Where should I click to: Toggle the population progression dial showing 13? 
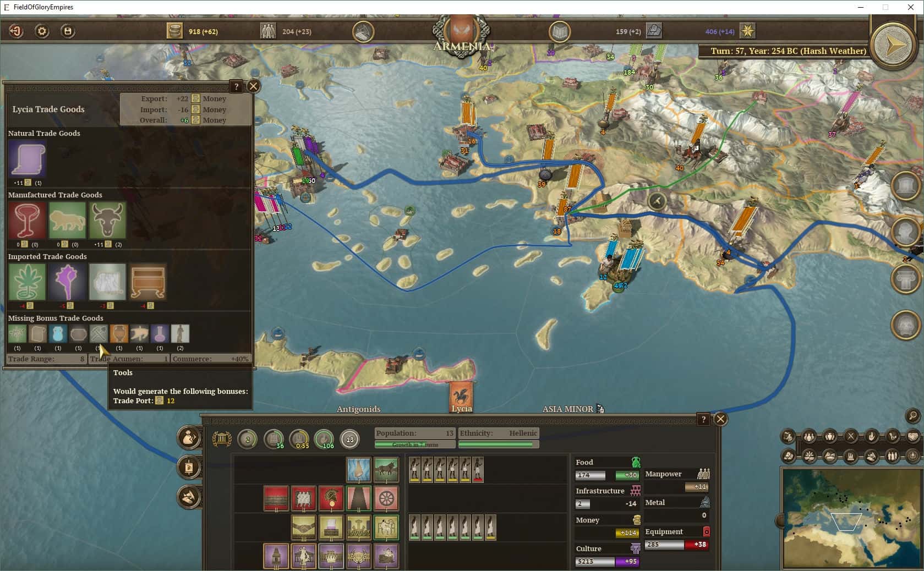click(348, 439)
